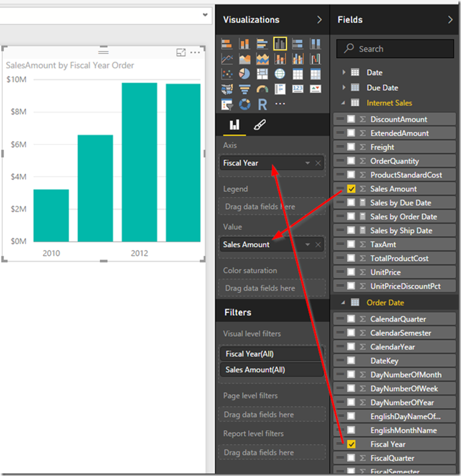
Task: Switch to the Format paintbrush tab
Action: [x=260, y=125]
